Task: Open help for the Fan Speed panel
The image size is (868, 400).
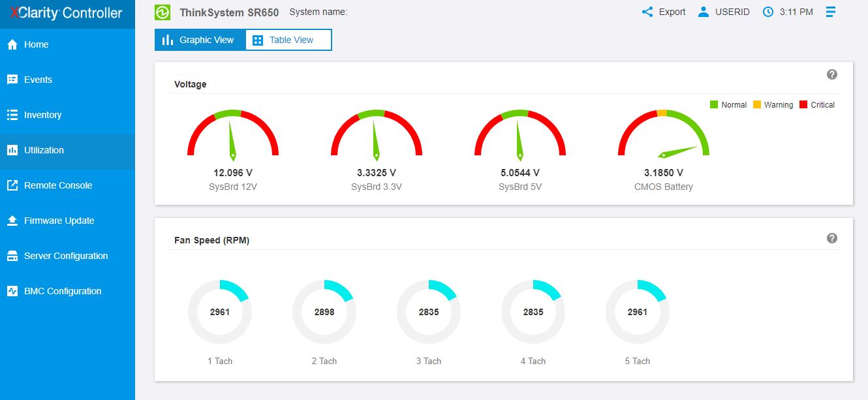Action: coord(832,238)
